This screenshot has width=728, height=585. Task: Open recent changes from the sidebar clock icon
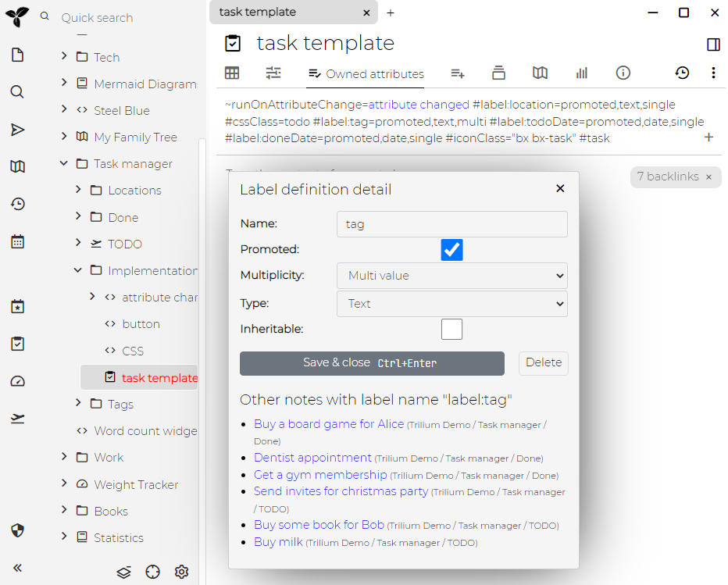point(16,204)
